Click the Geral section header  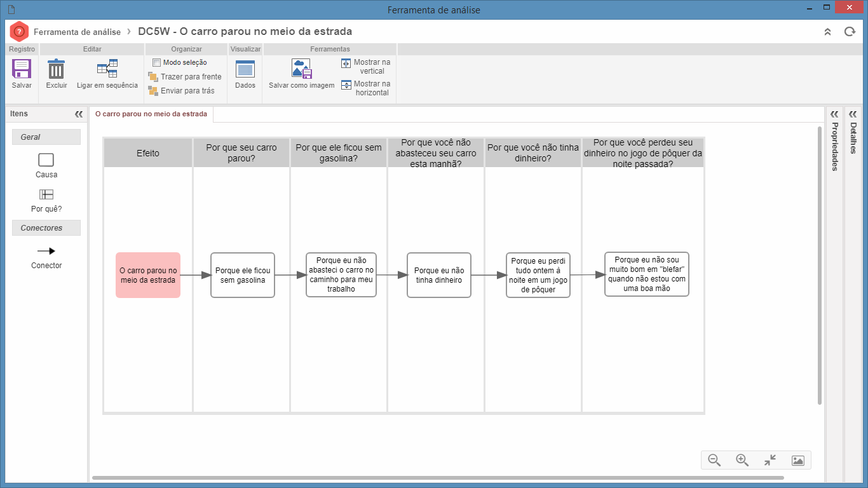click(46, 137)
